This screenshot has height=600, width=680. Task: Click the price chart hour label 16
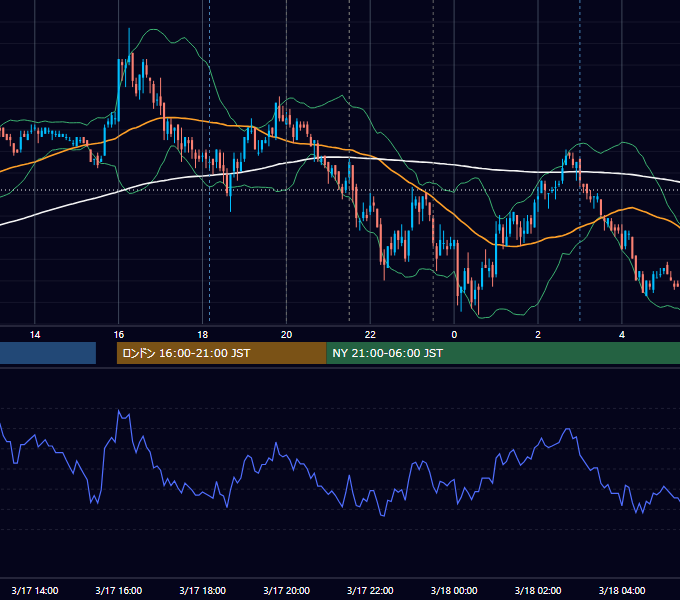[x=119, y=335]
